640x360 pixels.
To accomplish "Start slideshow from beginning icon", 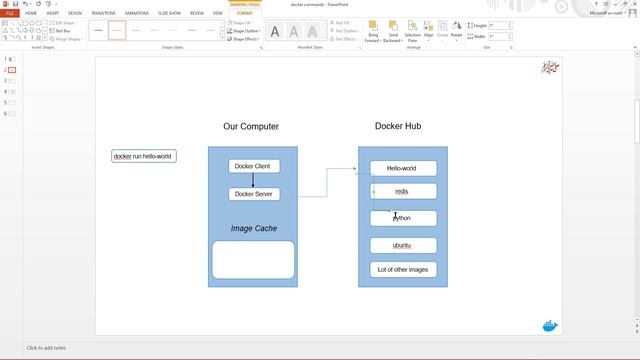I will 49,4.
